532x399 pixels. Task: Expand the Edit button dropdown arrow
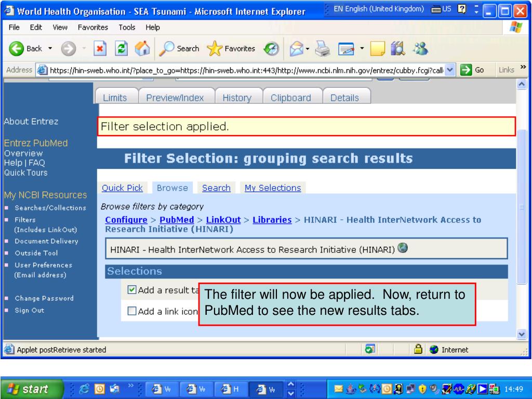[362, 48]
